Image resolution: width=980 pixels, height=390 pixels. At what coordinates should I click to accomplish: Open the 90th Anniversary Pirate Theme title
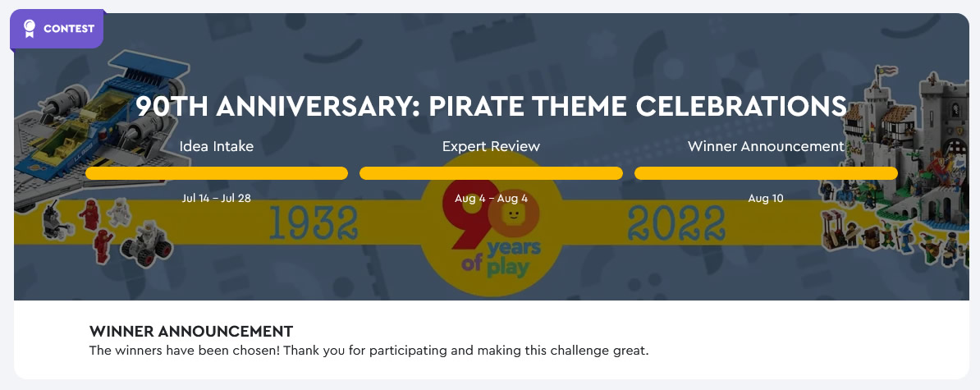pyautogui.click(x=492, y=106)
